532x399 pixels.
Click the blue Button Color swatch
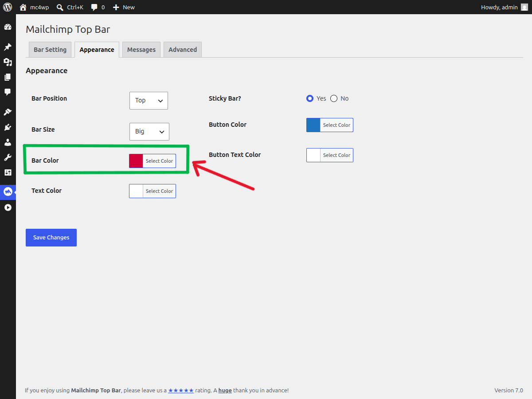(x=313, y=125)
